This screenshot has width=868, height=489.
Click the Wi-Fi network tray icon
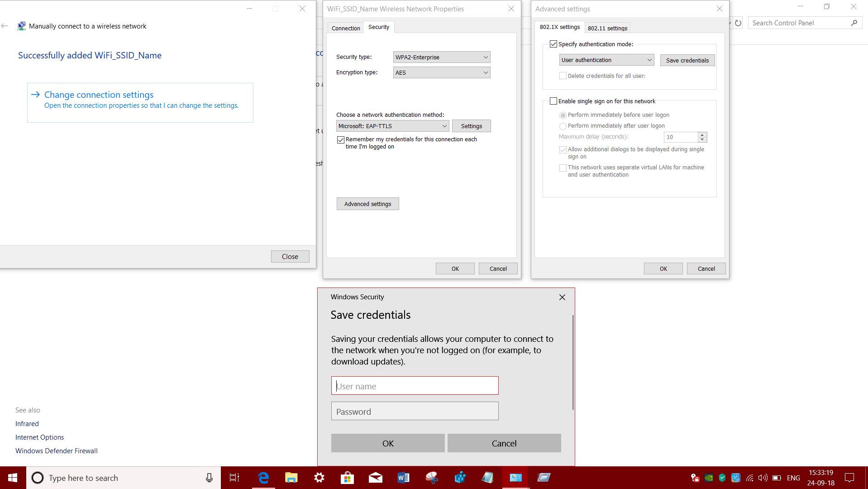(x=750, y=478)
